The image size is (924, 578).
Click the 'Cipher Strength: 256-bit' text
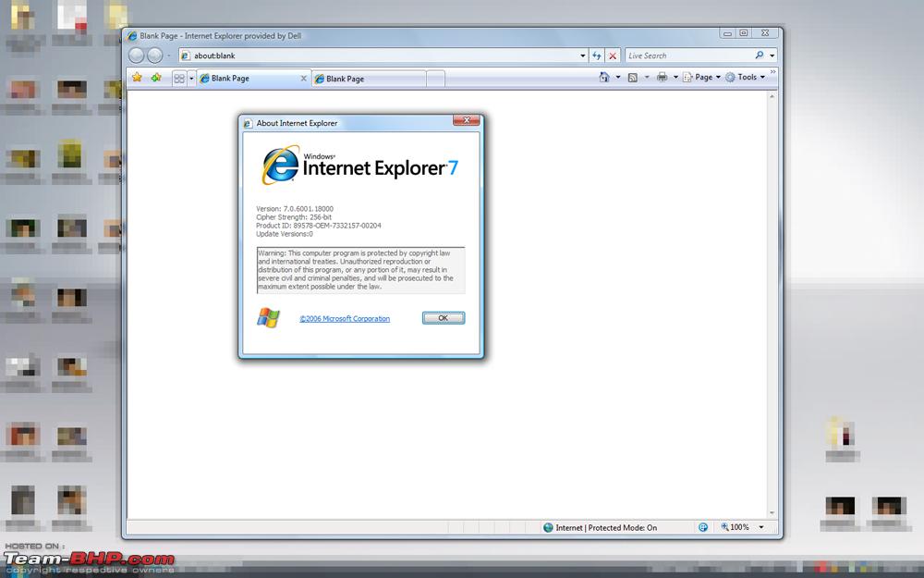click(294, 217)
